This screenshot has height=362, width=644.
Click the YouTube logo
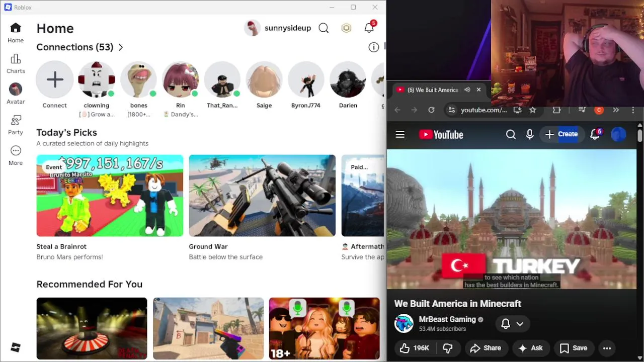(441, 134)
